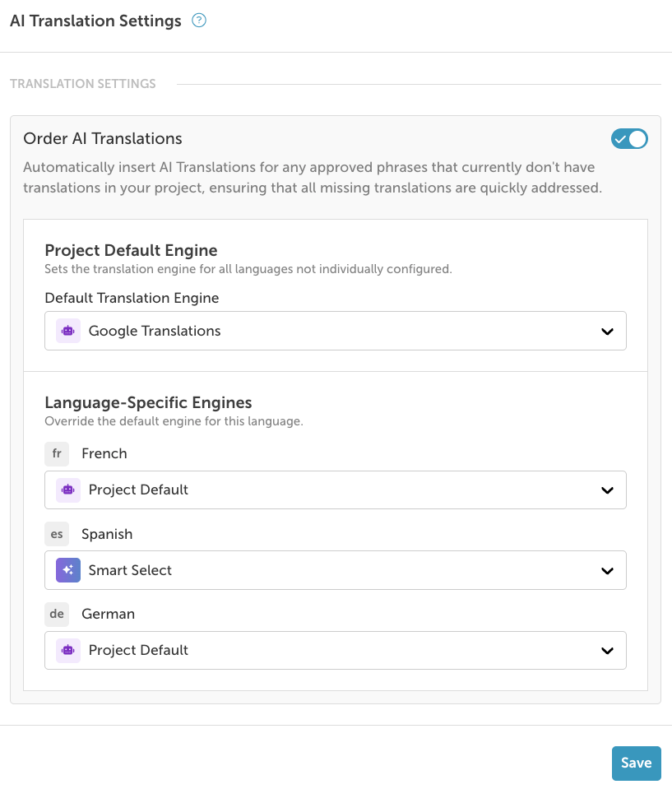Click the 'fr' language code badge
This screenshot has height=789, width=672.
(57, 453)
